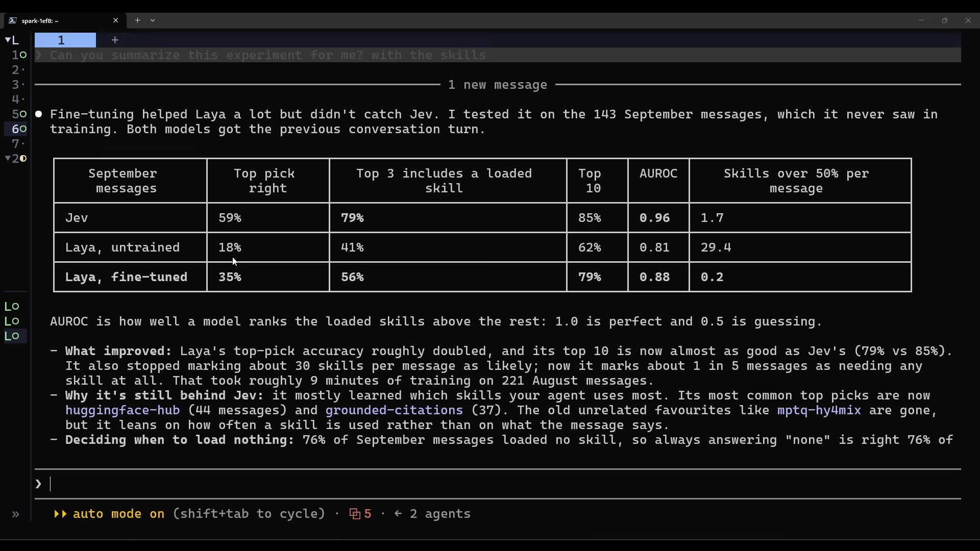Click the Laya, untrained row label
The image size is (980, 551).
point(130,247)
